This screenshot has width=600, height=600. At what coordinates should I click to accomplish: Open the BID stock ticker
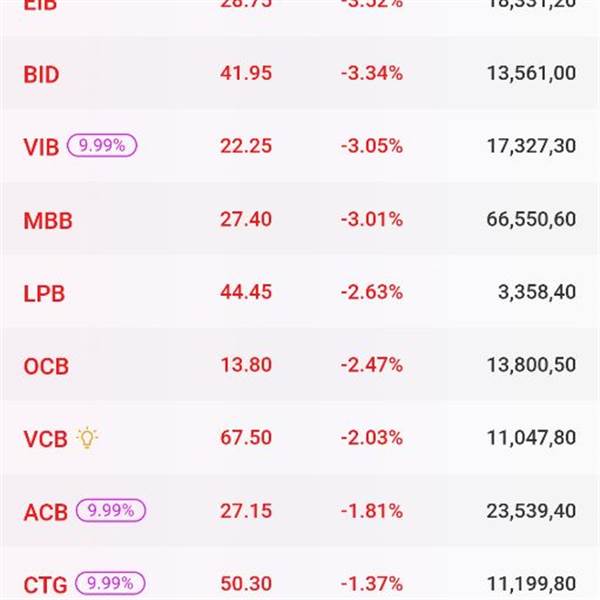click(x=41, y=74)
